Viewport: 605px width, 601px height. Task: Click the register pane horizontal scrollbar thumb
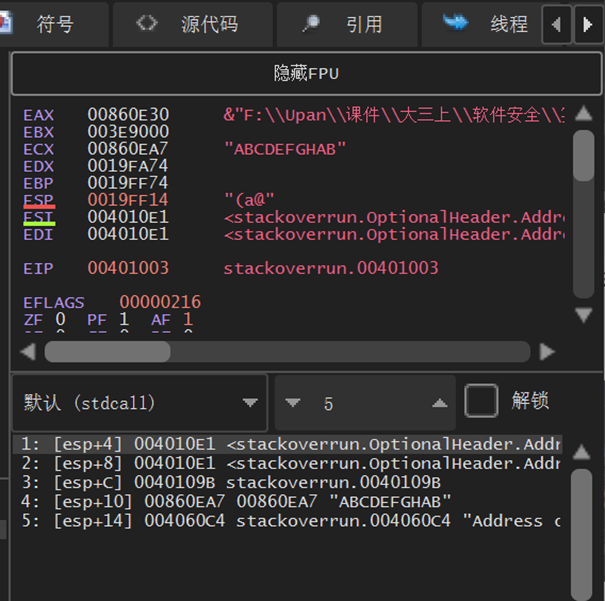coord(108,351)
